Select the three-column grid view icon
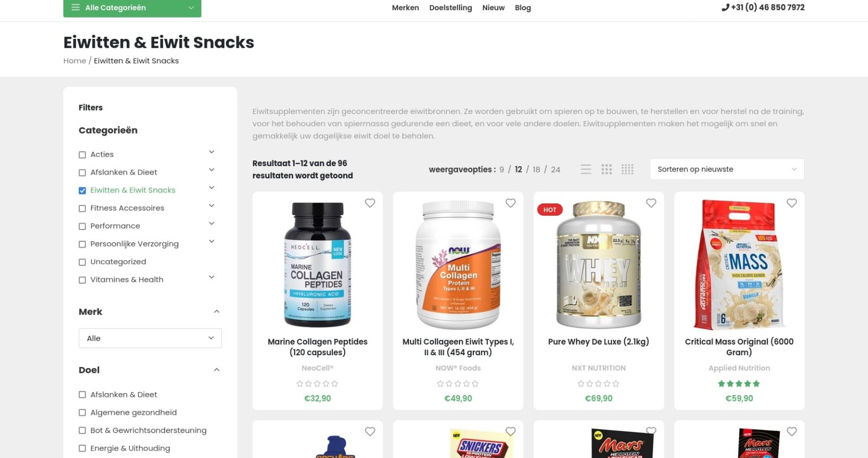 point(607,169)
